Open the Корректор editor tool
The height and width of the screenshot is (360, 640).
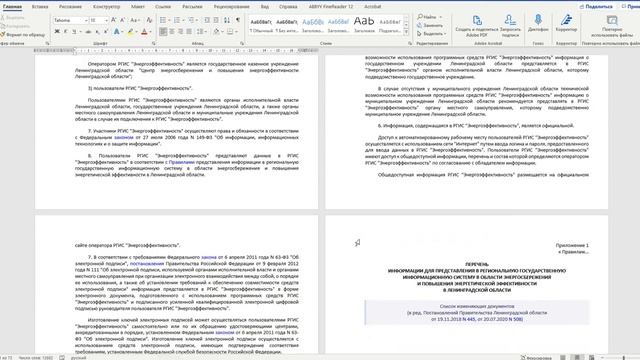coord(566,20)
